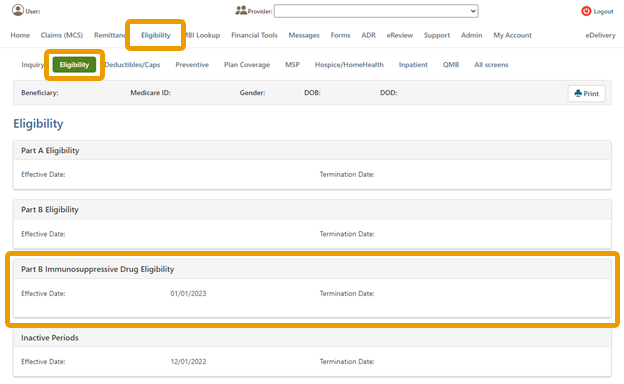The width and height of the screenshot is (624, 384).
Task: Click the Medicare ID label
Action: 150,93
